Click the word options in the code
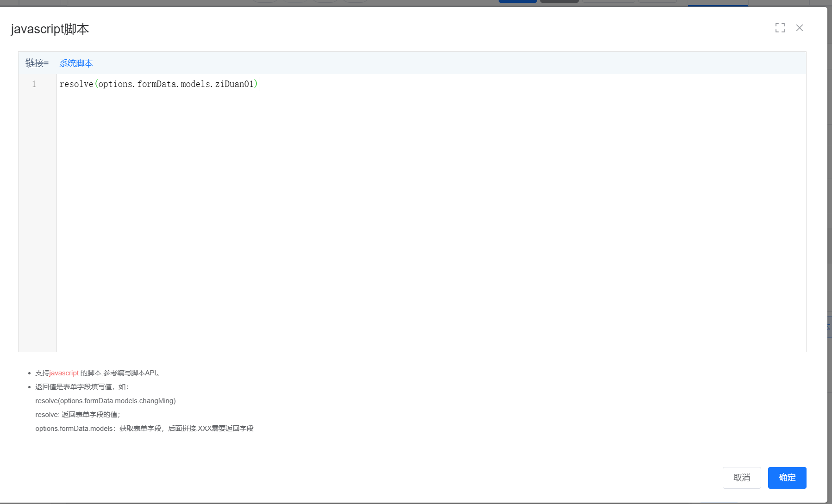Screen dimensions: 832x504 pos(115,84)
